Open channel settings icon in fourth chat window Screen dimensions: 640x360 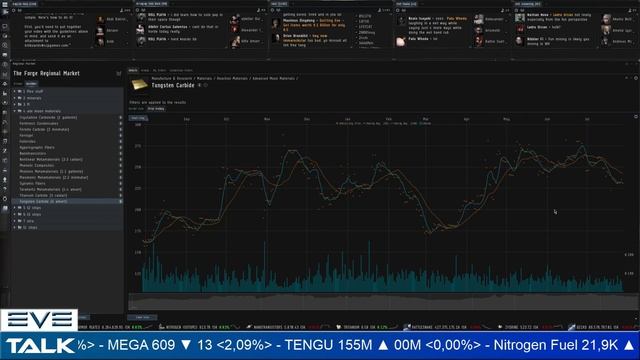coord(398,10)
